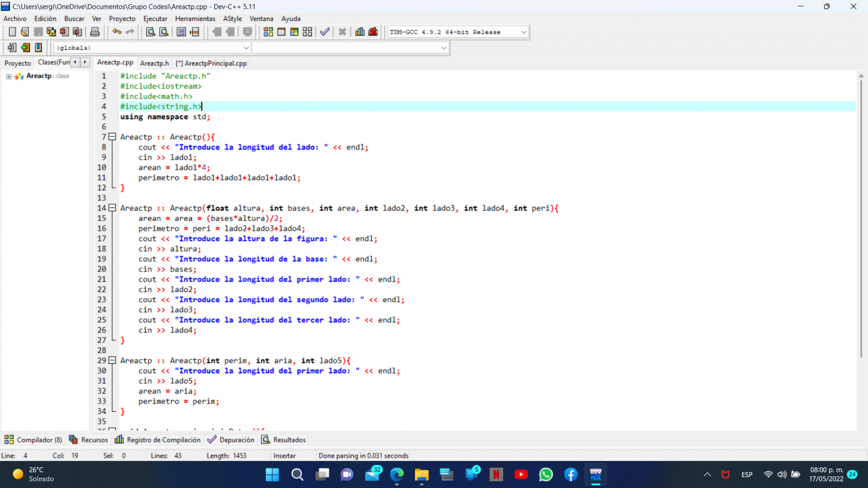Run Syntax Check with the purple checkmark
Screen dimensions: 868x488
click(325, 32)
